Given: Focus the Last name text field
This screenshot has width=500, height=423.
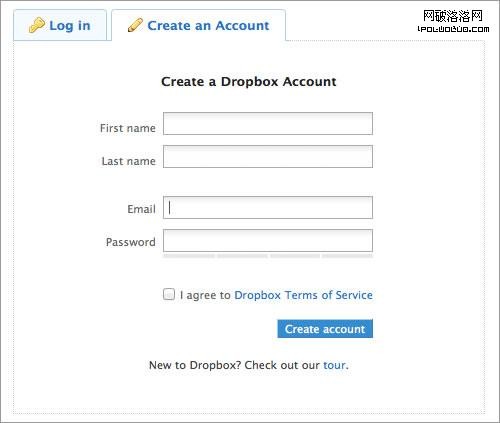Looking at the screenshot, I should [268, 156].
